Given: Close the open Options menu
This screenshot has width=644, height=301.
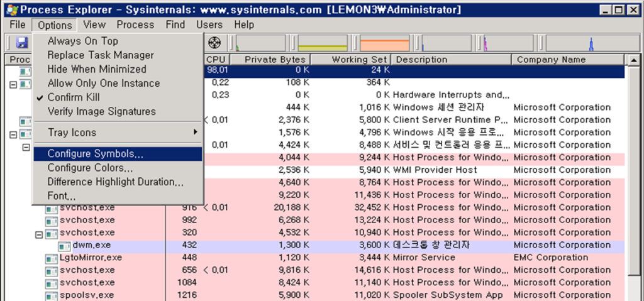Looking at the screenshot, I should pos(55,25).
